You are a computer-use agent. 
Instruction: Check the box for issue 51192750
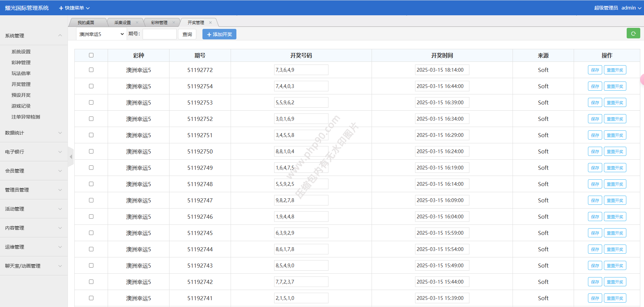(x=91, y=151)
